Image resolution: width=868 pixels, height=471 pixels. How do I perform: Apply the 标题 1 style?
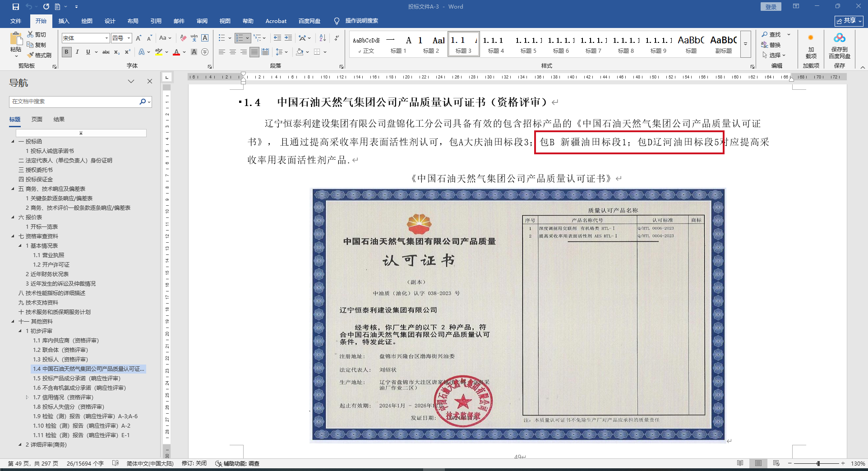398,44
